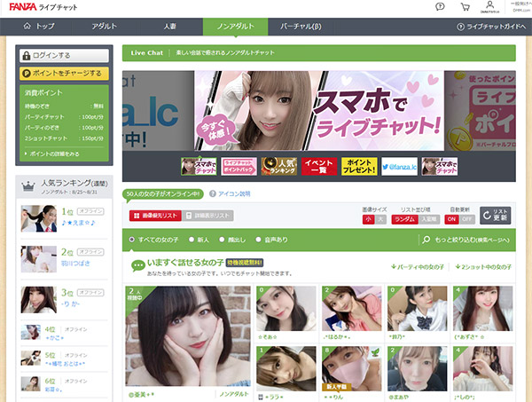Jump to 2ショット中の女の子 section
The height and width of the screenshot is (402, 532).
point(483,267)
